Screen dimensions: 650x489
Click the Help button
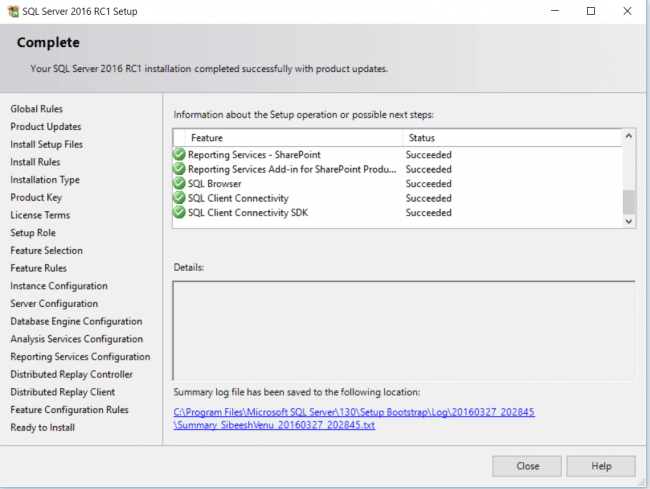coord(601,466)
